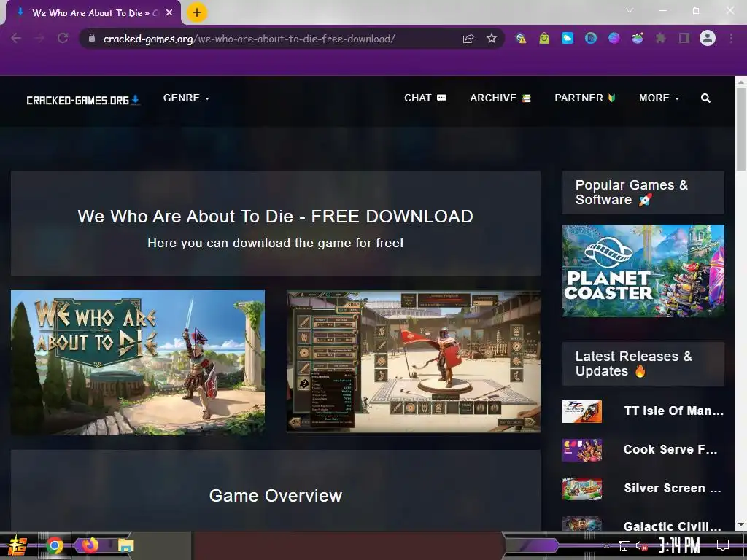This screenshot has width=747, height=560.
Task: Click the forward navigation arrow
Action: (x=39, y=39)
